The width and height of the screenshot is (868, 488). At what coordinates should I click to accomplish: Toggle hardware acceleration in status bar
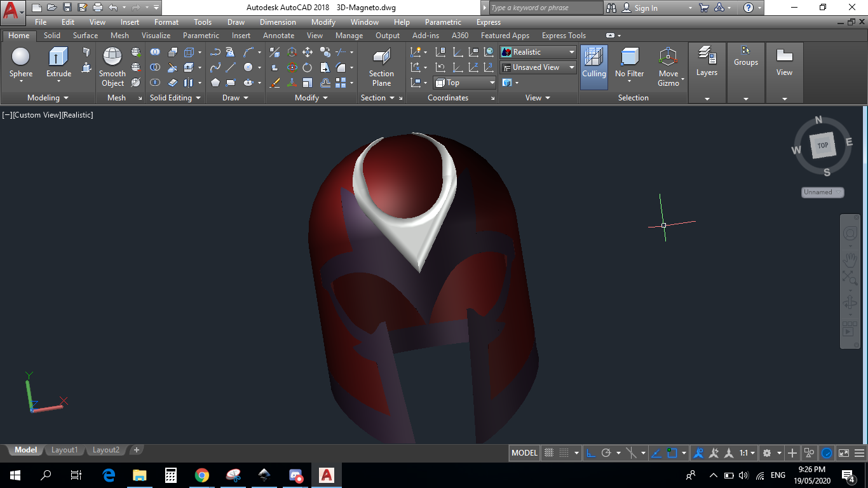point(827,453)
